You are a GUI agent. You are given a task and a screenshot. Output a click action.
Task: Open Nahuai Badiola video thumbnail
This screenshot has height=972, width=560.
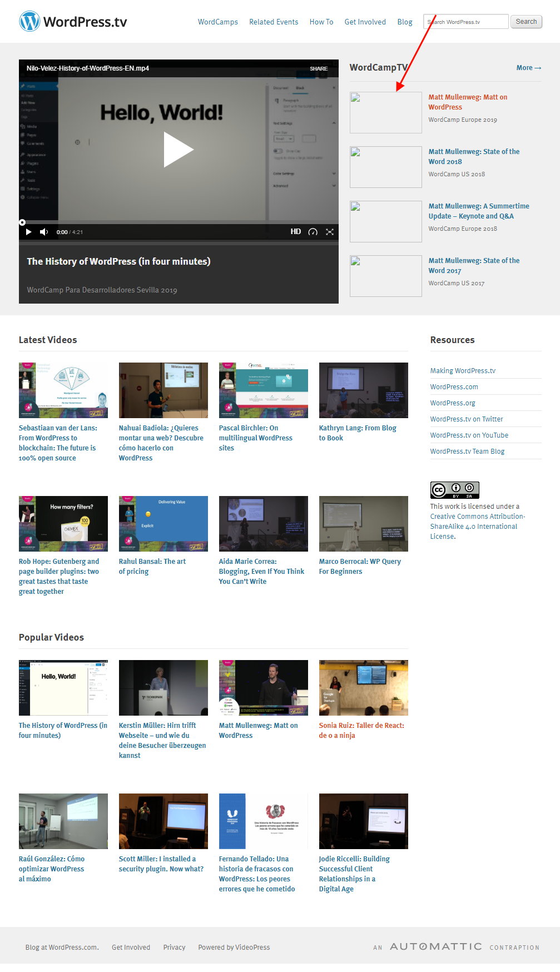[163, 390]
